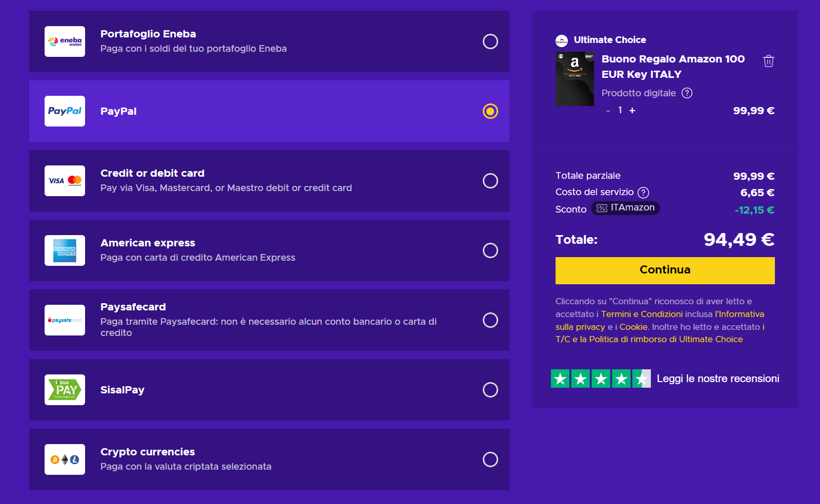Select Crypto currencies radio button
The width and height of the screenshot is (820, 504).
point(490,459)
